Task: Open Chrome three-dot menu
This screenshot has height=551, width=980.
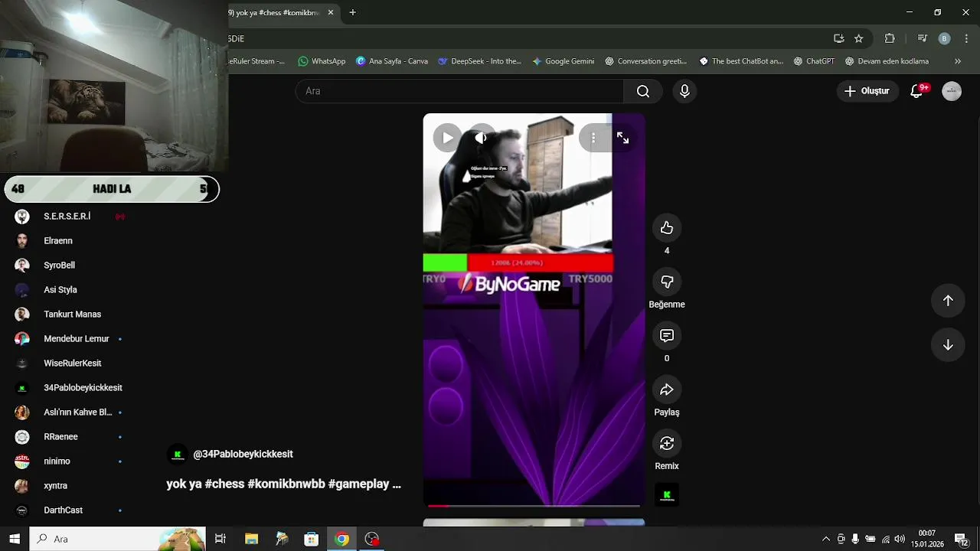Action: [967, 38]
